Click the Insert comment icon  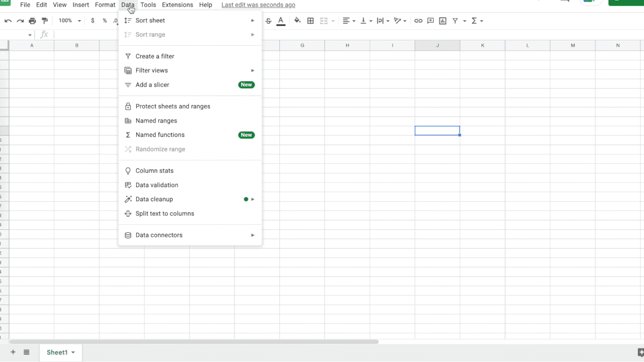(x=431, y=21)
